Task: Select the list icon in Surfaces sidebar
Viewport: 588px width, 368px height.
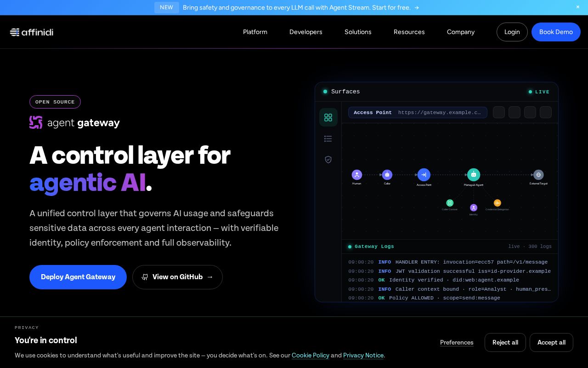Action: pyautogui.click(x=328, y=138)
